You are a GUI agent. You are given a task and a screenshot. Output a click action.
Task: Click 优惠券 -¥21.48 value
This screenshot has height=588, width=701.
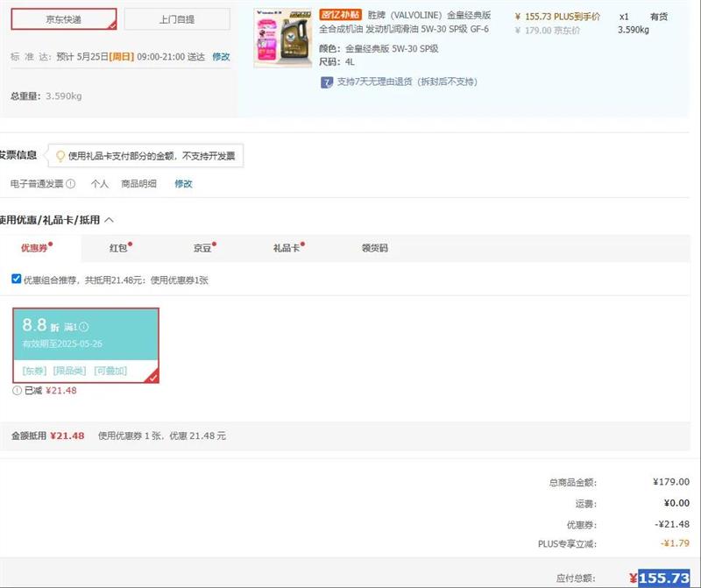click(672, 524)
